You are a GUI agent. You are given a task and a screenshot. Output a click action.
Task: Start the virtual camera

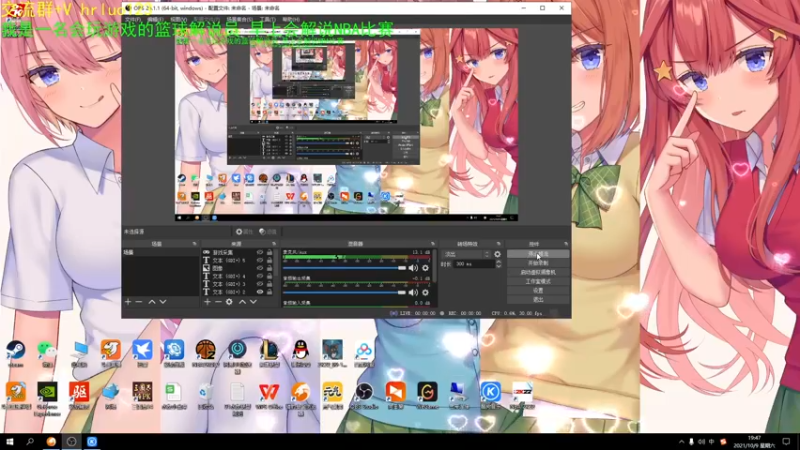click(x=538, y=272)
